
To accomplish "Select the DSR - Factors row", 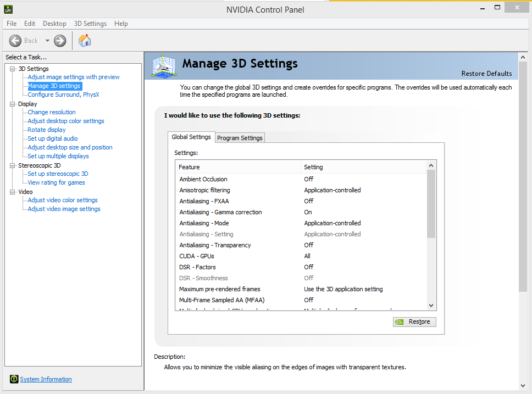I will point(301,268).
